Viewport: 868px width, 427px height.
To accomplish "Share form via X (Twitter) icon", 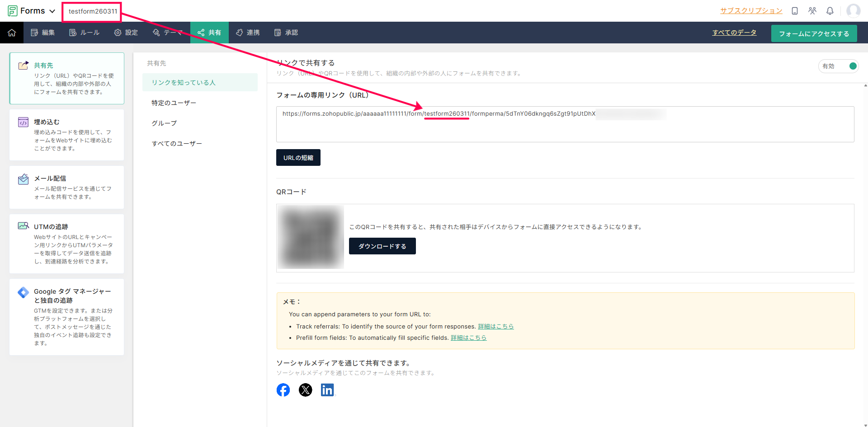I will pyautogui.click(x=305, y=390).
